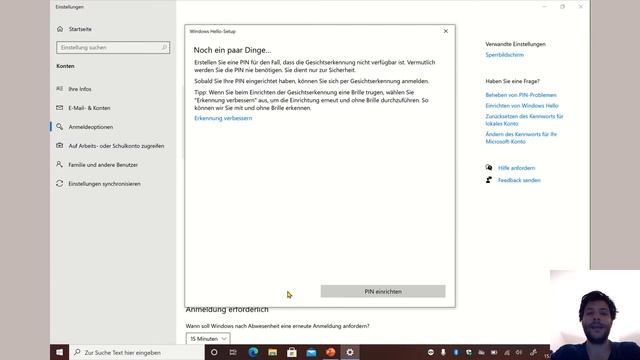Go to Startseite in the sidebar
The width and height of the screenshot is (640, 360).
tap(80, 29)
